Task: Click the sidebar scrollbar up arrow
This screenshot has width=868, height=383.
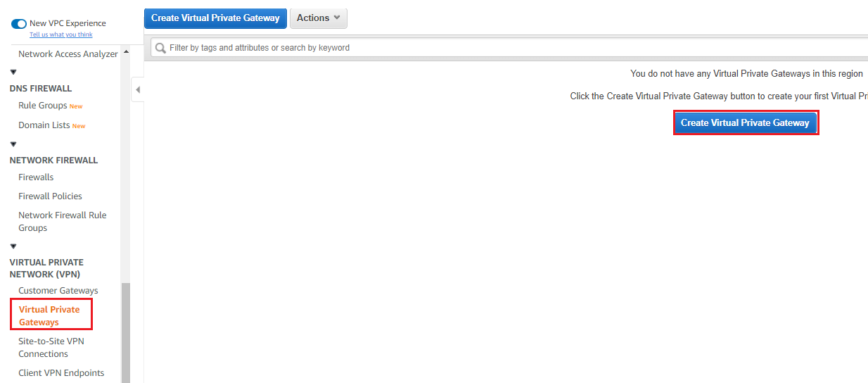Action: tap(126, 51)
